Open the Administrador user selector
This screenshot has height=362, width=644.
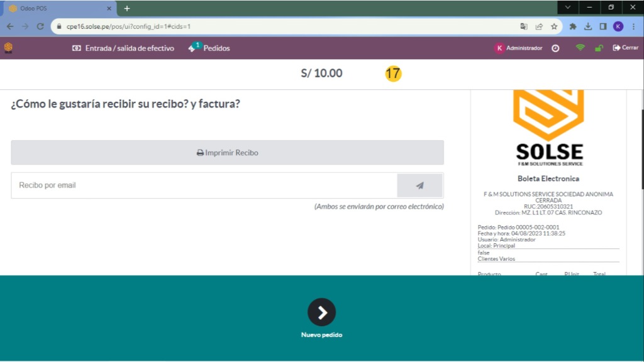518,48
